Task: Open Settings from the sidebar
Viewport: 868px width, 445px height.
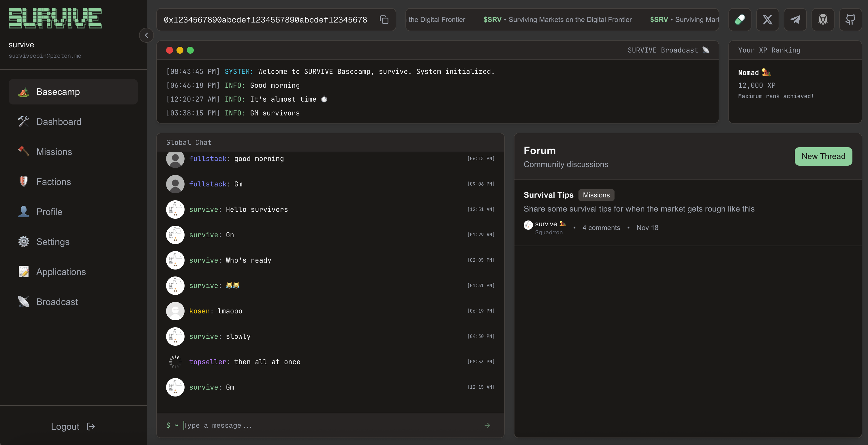Action: 73,242
